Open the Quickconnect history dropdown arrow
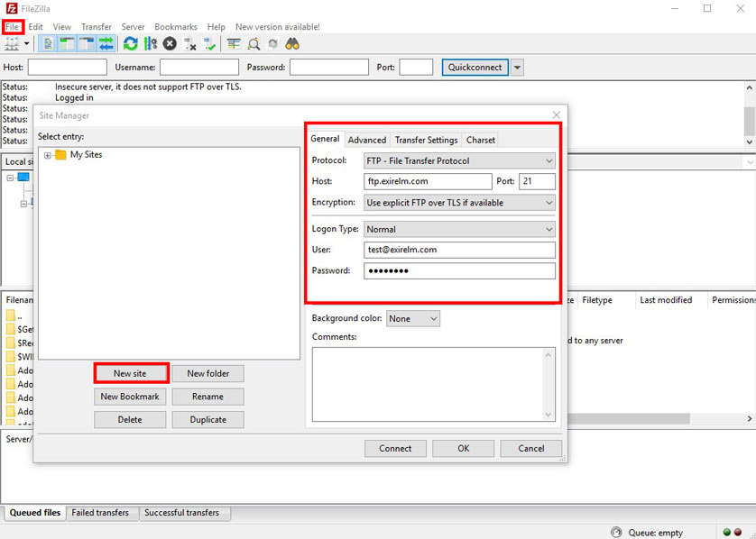The height and width of the screenshot is (539, 756). pos(517,68)
